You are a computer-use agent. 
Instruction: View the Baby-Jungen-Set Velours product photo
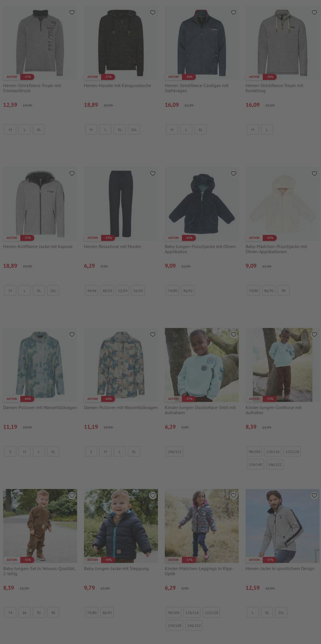pos(40,526)
